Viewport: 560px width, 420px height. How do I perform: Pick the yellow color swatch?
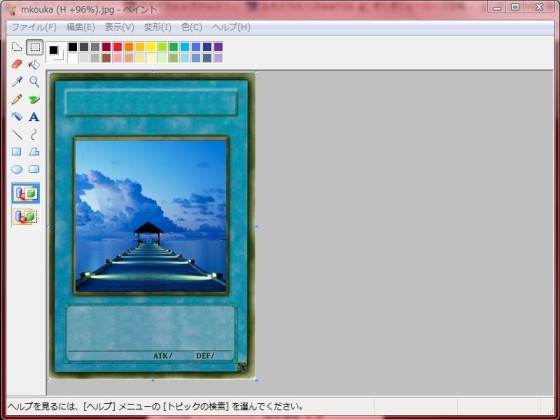[151, 47]
